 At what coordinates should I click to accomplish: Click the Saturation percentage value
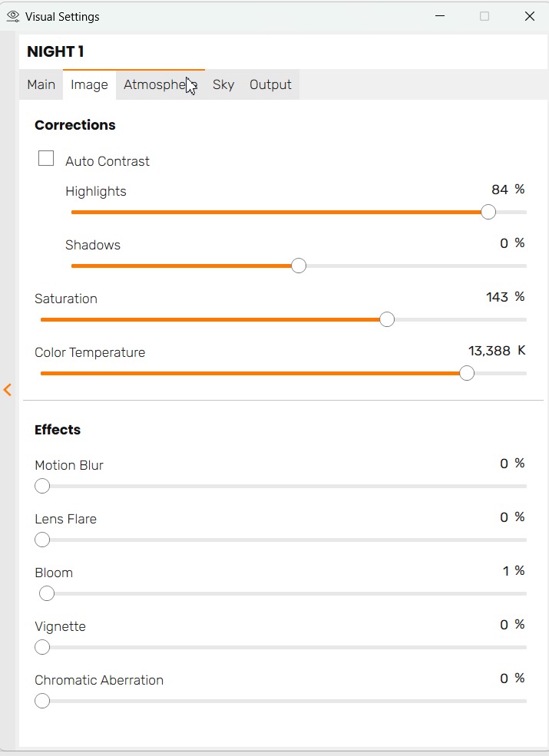pyautogui.click(x=498, y=297)
